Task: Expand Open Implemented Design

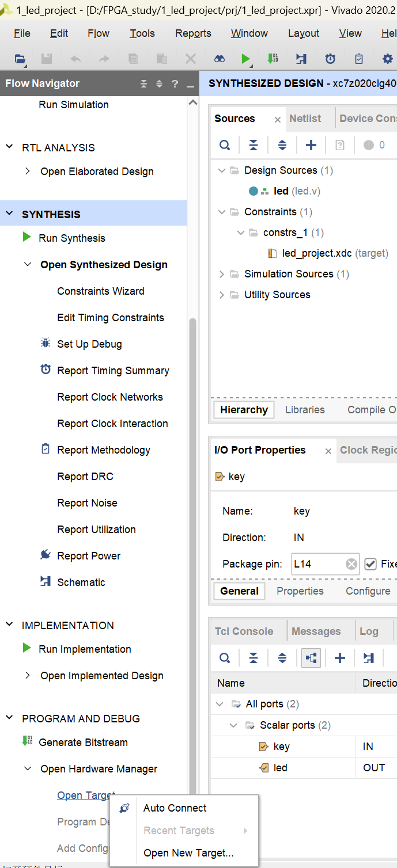Action: tap(27, 676)
